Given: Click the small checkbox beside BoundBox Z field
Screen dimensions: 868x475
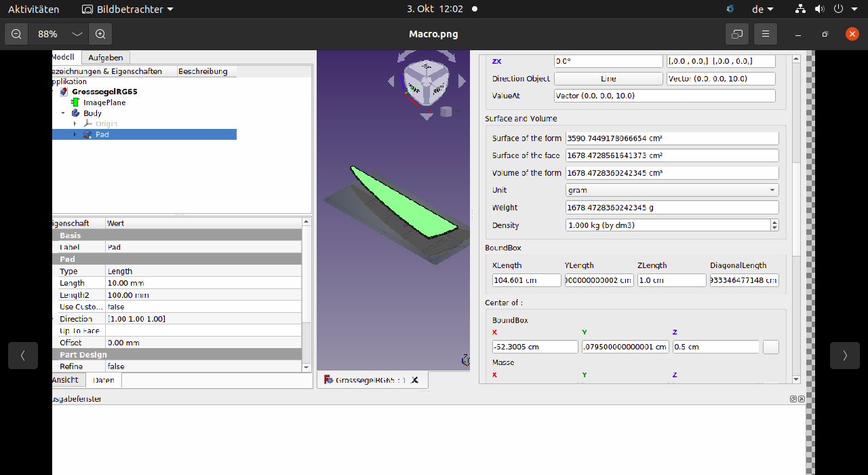Looking at the screenshot, I should tap(770, 347).
